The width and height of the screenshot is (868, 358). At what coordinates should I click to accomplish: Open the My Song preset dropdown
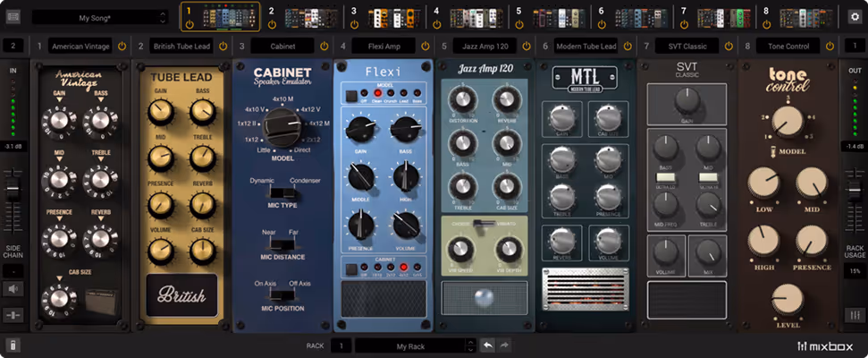coord(99,17)
